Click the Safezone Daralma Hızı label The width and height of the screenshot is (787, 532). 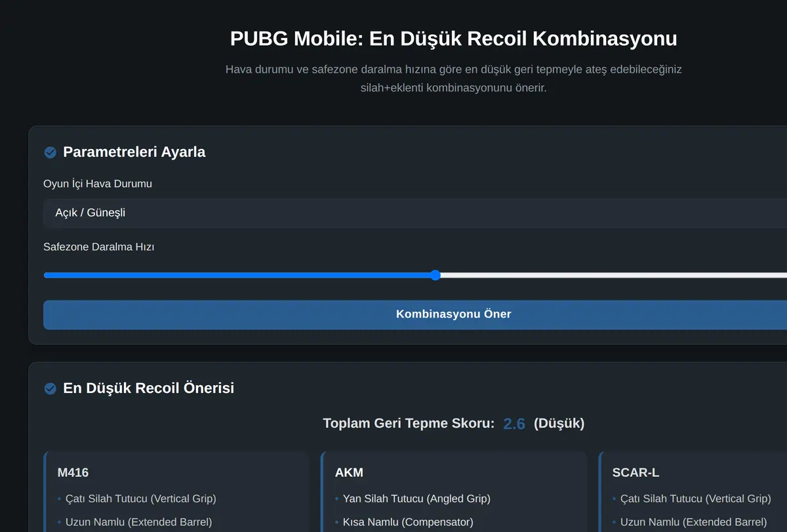[98, 247]
